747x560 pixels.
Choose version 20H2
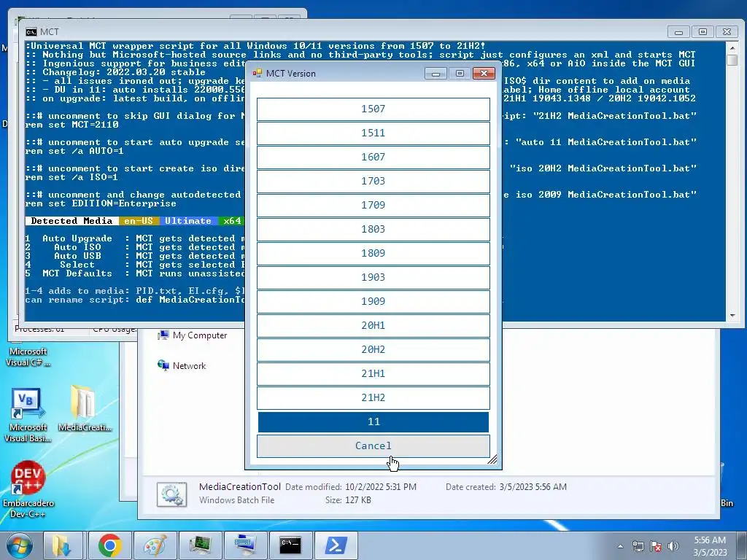click(373, 349)
